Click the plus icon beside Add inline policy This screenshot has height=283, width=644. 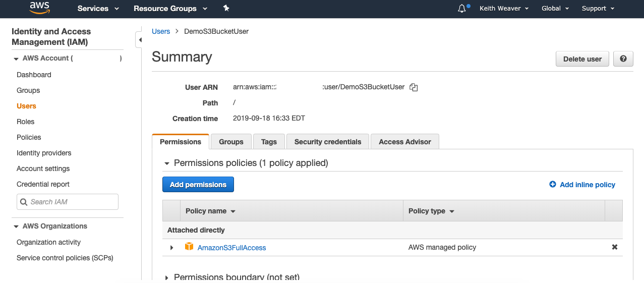pos(553,185)
